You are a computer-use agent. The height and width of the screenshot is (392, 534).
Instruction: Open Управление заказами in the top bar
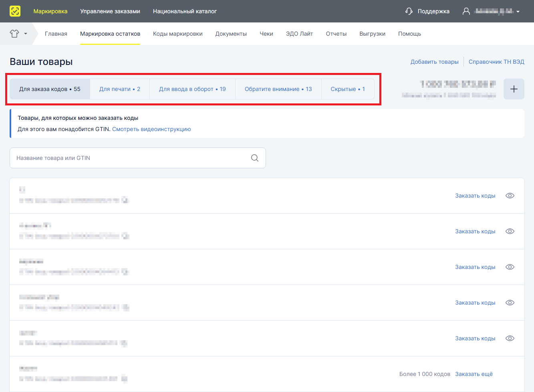(x=110, y=11)
